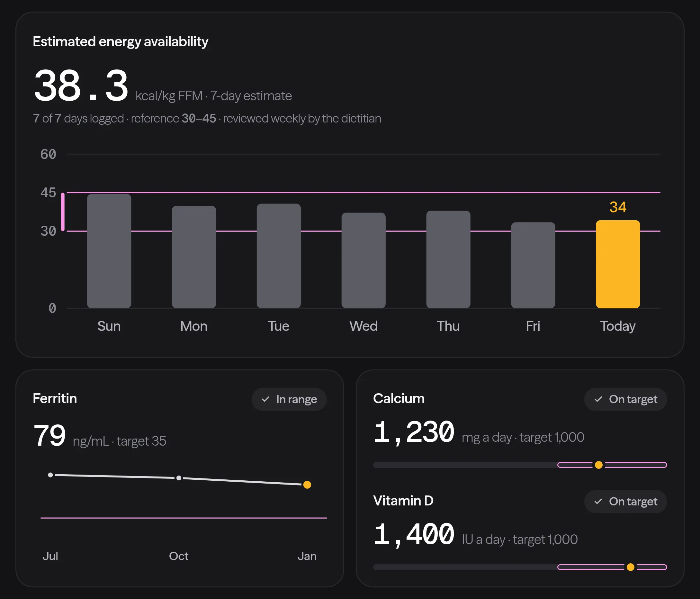This screenshot has height=599, width=700.
Task: Click the checkmark icon in the Vitamin D On target badge
Action: tap(598, 501)
